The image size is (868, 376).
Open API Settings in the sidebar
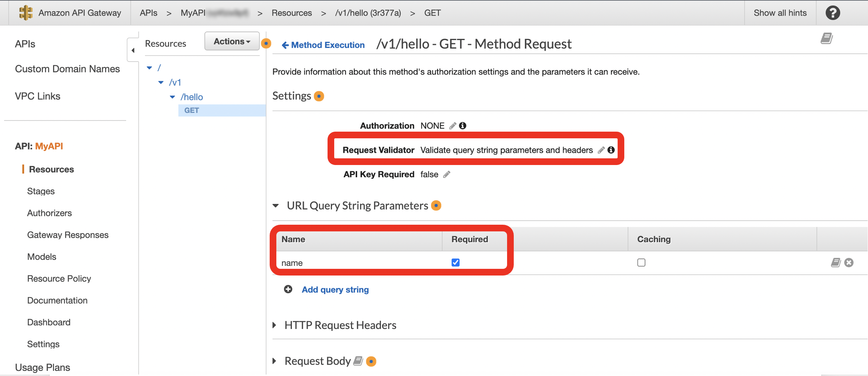tap(43, 344)
